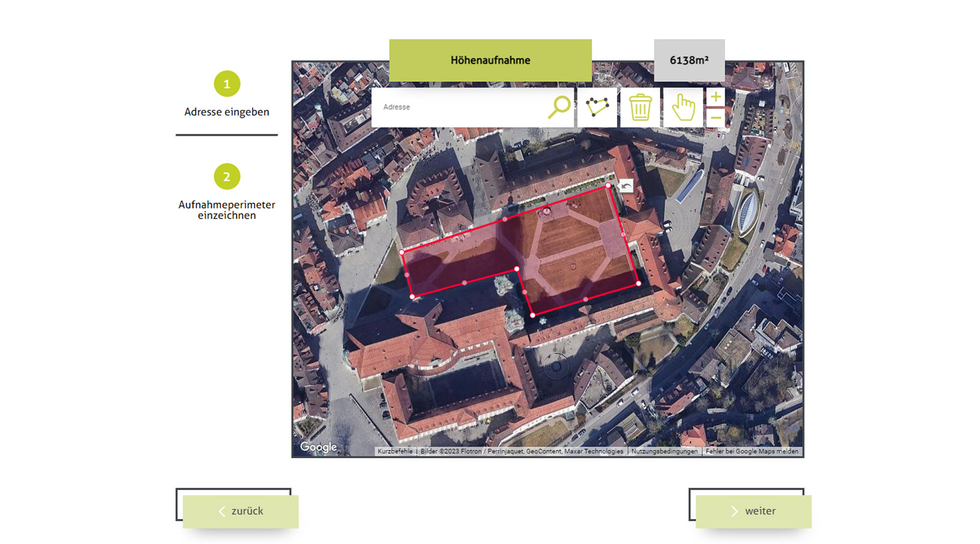Click the trash delete icon
The width and height of the screenshot is (980, 544).
640,107
